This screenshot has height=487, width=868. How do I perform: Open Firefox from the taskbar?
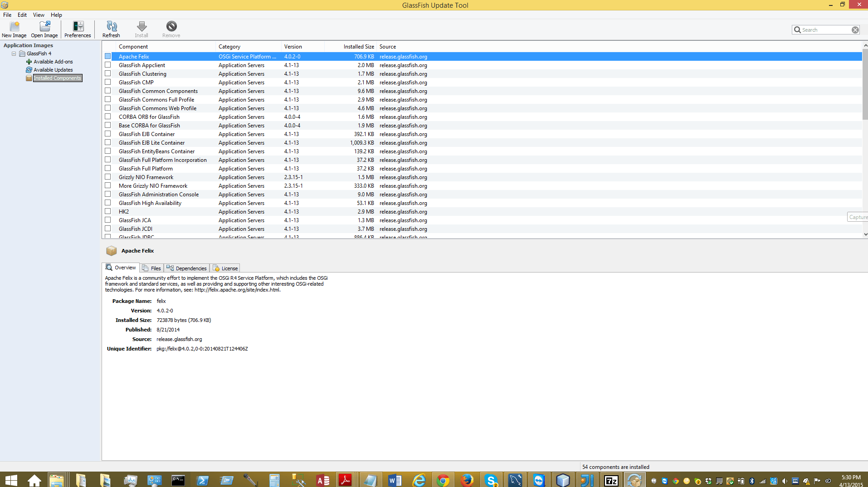pos(467,480)
